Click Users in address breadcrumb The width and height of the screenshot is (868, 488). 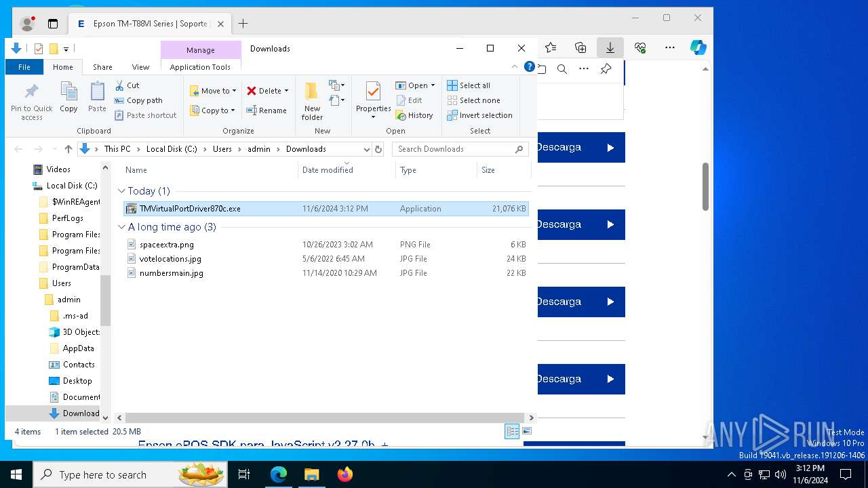(222, 149)
